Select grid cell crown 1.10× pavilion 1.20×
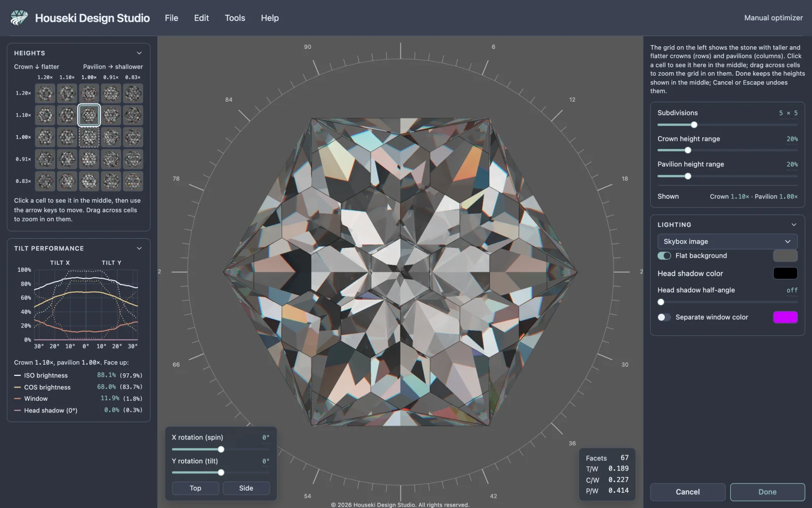812x508 pixels. tap(45, 115)
